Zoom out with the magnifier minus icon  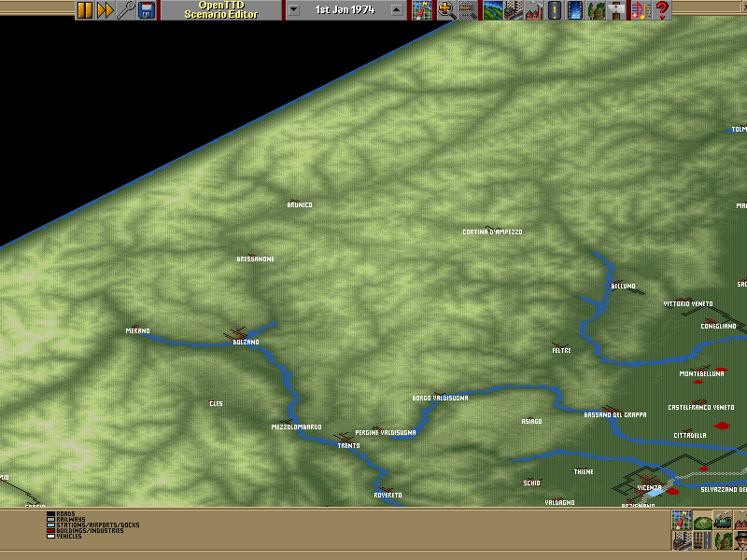coord(468,10)
